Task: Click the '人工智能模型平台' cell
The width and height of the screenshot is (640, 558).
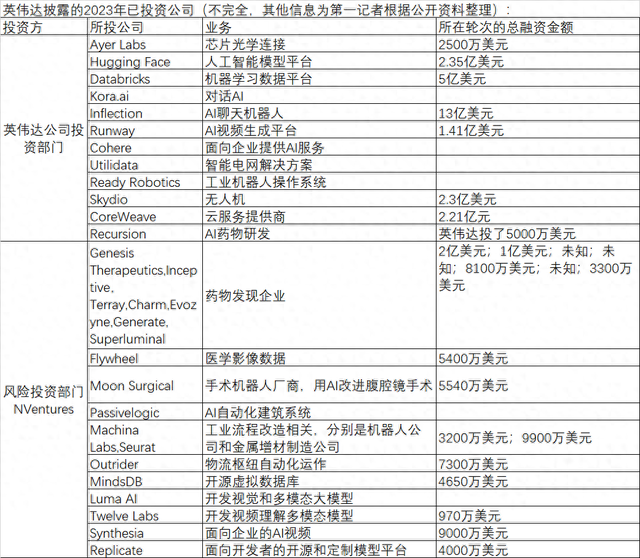Action: [319, 61]
